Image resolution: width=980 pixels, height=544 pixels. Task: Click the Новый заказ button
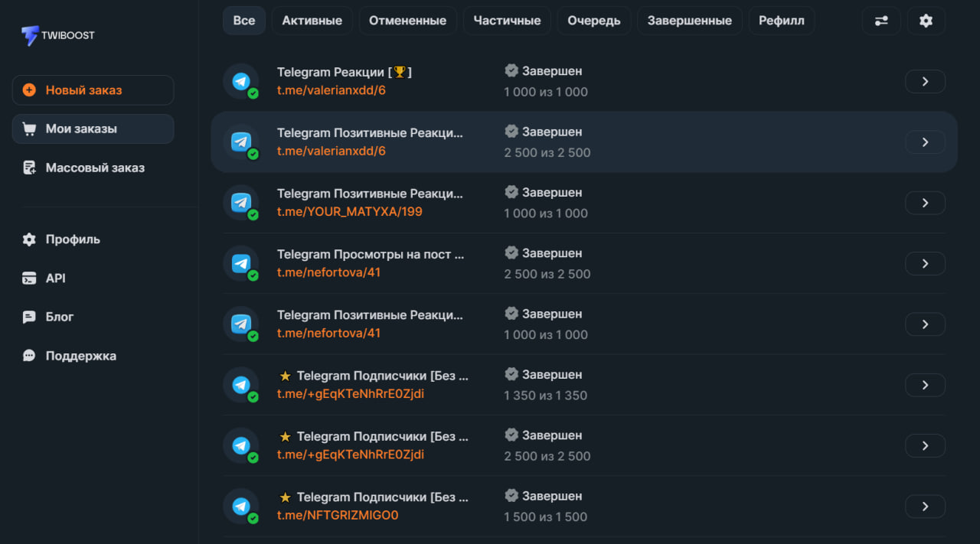tap(93, 90)
